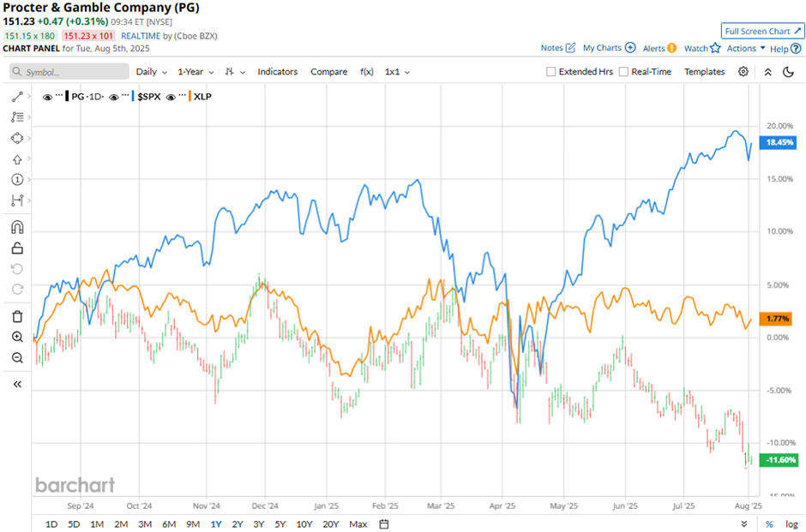Switch to dark mode moon icon
Viewport: 806px width, 532px height.
click(788, 72)
